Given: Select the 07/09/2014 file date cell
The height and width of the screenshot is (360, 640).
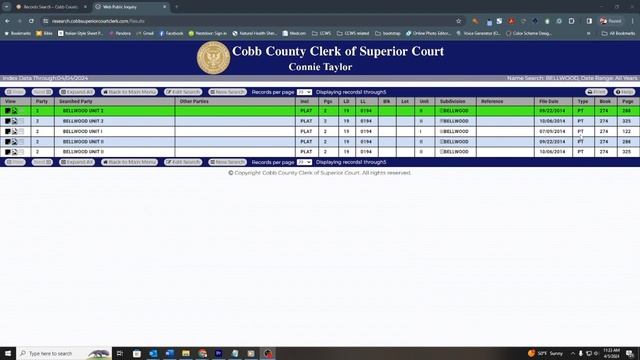Looking at the screenshot, I should tap(553, 131).
